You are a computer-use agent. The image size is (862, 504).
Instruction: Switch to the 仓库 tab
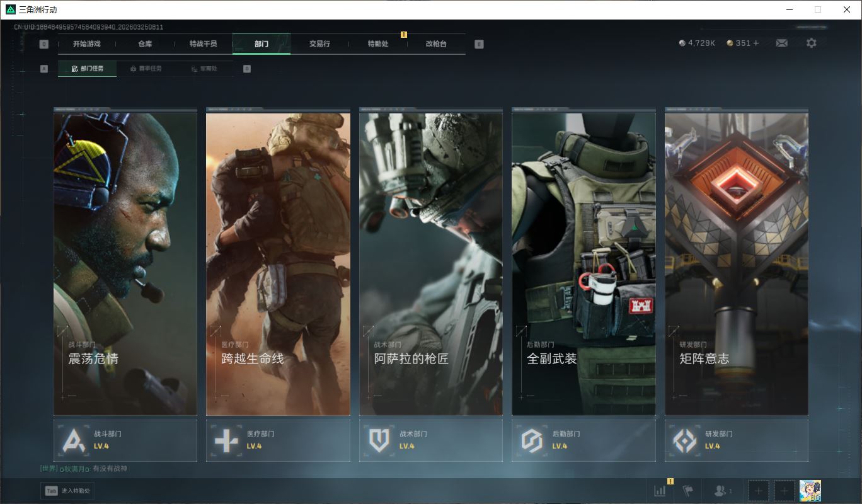(x=145, y=44)
